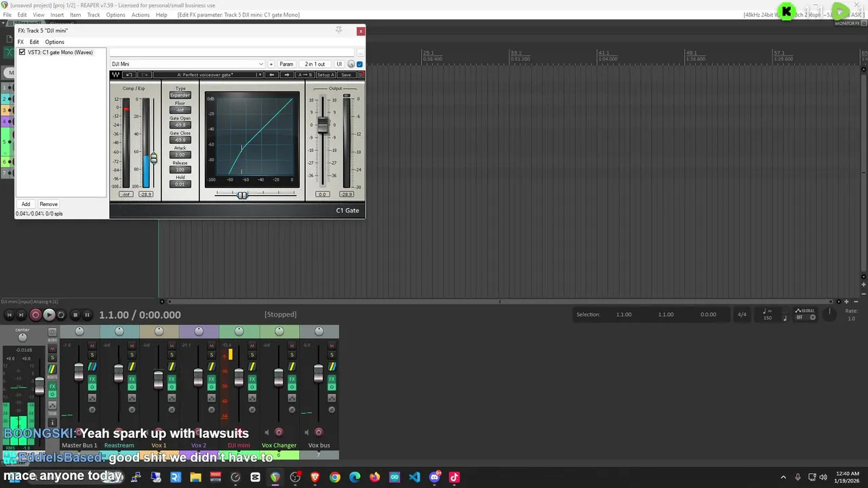
Task: Toggle phase invert on Reastream channel
Action: click(132, 409)
